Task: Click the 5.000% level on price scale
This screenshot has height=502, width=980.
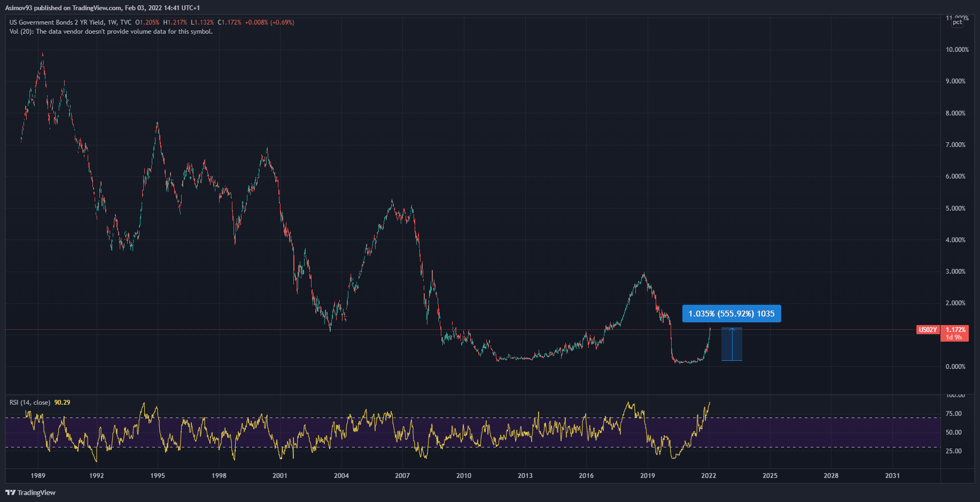Action: click(955, 208)
